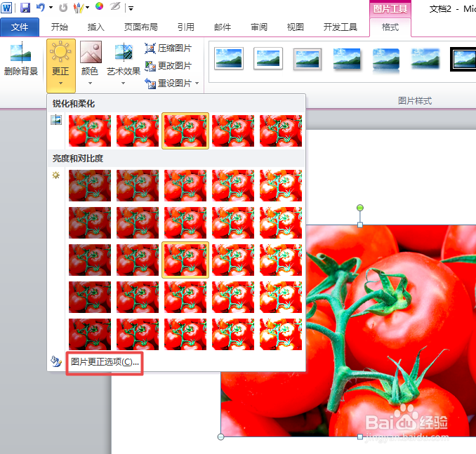Choose the middle preset in bottom brightness row
This screenshot has width=476, height=454.
pos(185,335)
